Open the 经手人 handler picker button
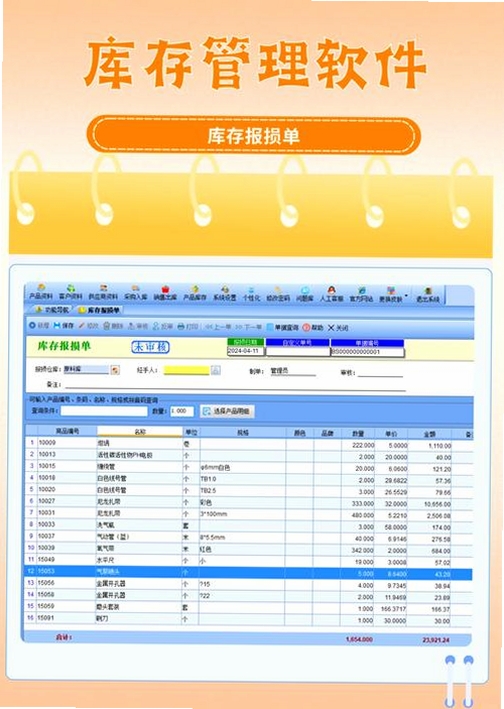The width and height of the screenshot is (504, 709). (216, 370)
